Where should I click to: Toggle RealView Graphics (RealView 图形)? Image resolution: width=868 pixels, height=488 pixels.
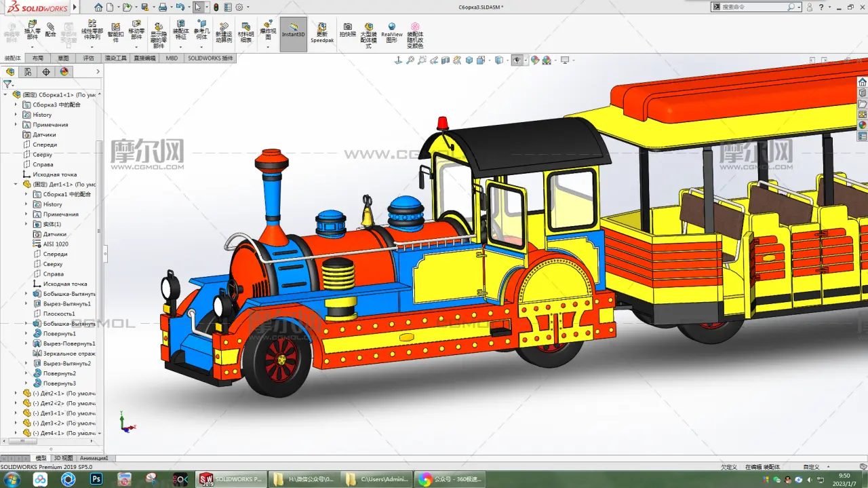click(391, 33)
